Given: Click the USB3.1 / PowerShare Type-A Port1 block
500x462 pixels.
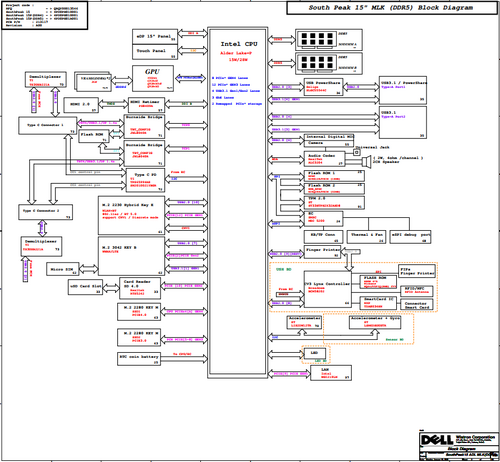Looking at the screenshot, I should click(403, 90).
